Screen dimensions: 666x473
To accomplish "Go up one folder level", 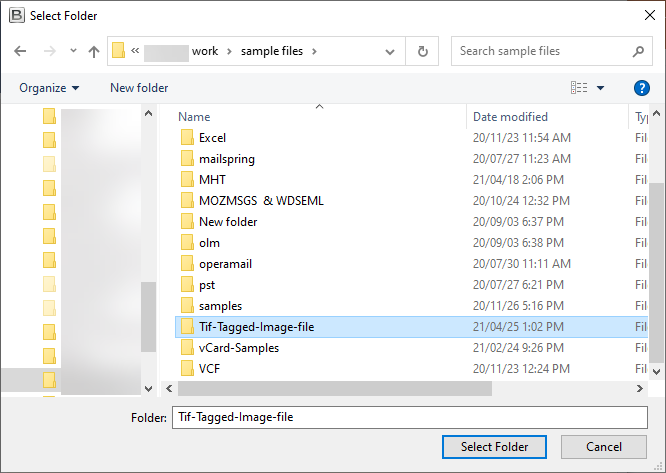I will (x=94, y=51).
